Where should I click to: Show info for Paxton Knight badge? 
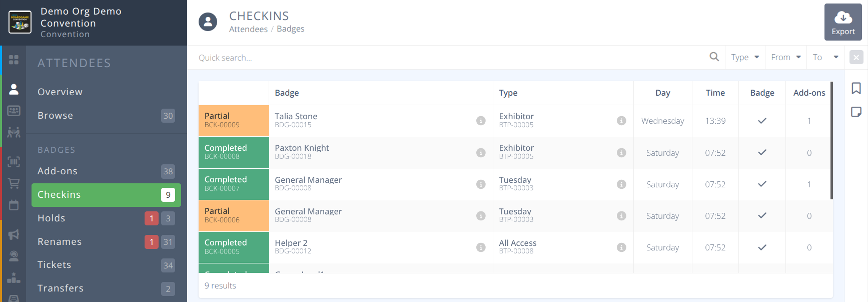tap(481, 153)
